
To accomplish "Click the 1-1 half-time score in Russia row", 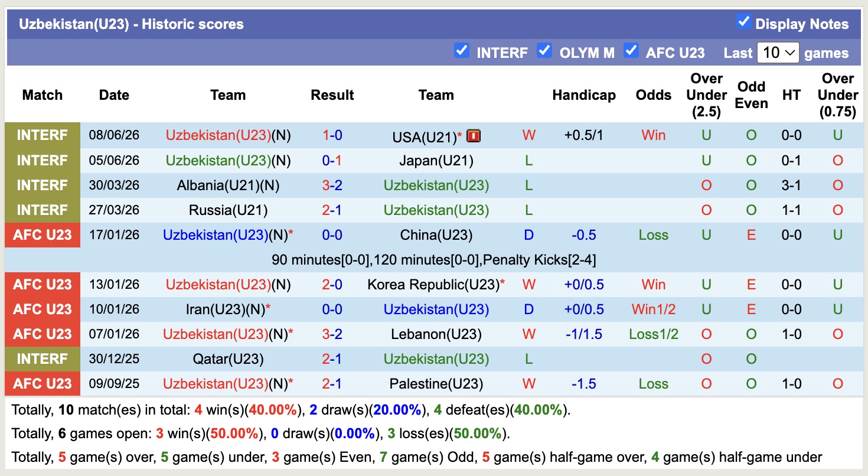I will [x=791, y=210].
